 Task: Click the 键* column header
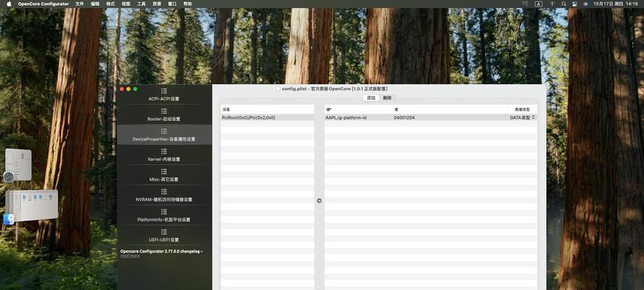coord(358,109)
